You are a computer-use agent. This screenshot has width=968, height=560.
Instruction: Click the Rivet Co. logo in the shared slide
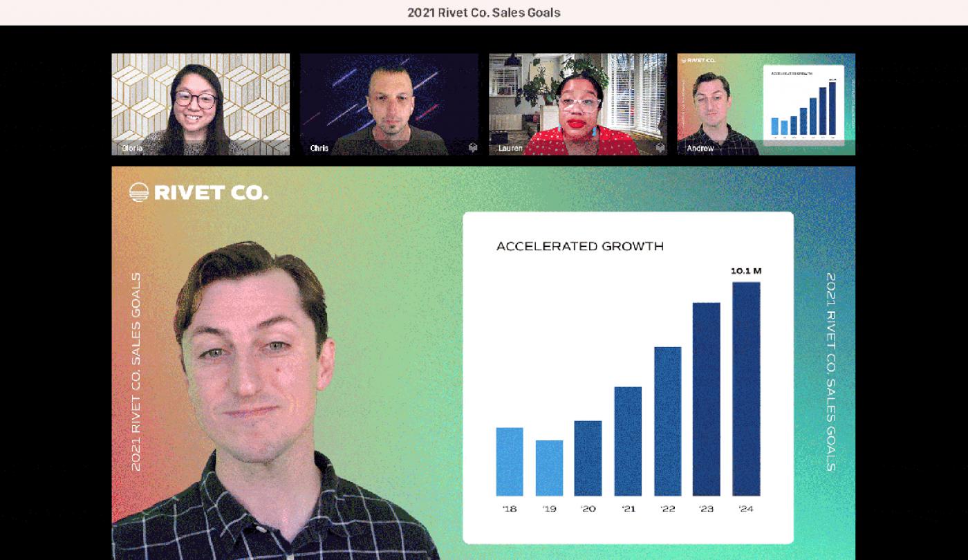coord(199,192)
